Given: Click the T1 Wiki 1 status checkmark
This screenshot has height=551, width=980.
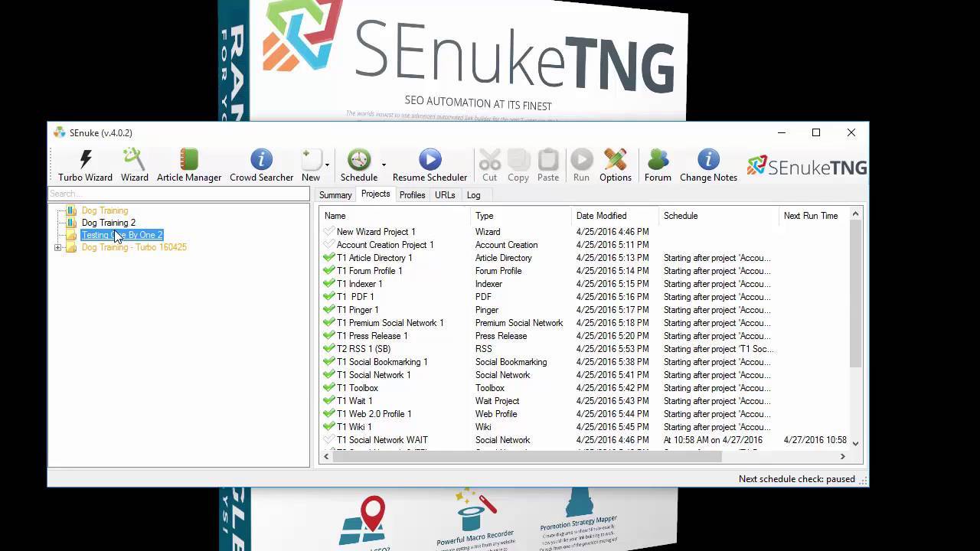Looking at the screenshot, I should click(329, 427).
